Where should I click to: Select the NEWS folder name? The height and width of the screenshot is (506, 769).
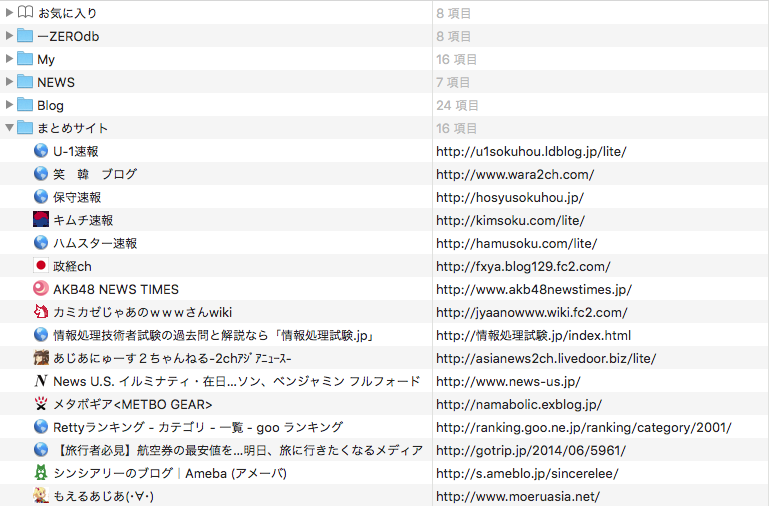coord(56,82)
